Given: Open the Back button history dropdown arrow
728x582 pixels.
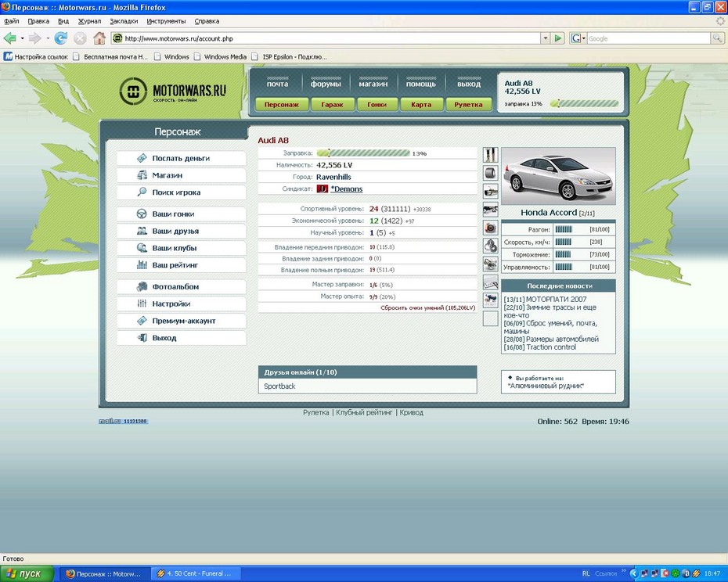Looking at the screenshot, I should pos(22,38).
